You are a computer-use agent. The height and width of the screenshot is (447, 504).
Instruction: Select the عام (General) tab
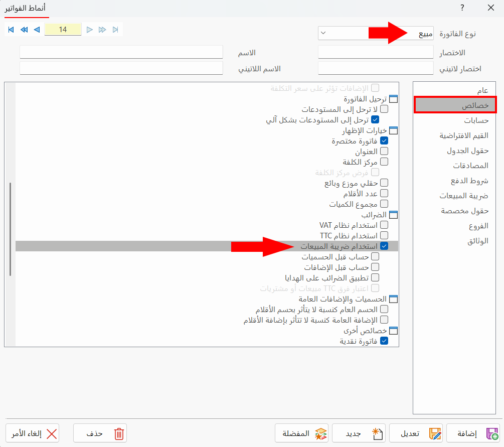tap(454, 90)
